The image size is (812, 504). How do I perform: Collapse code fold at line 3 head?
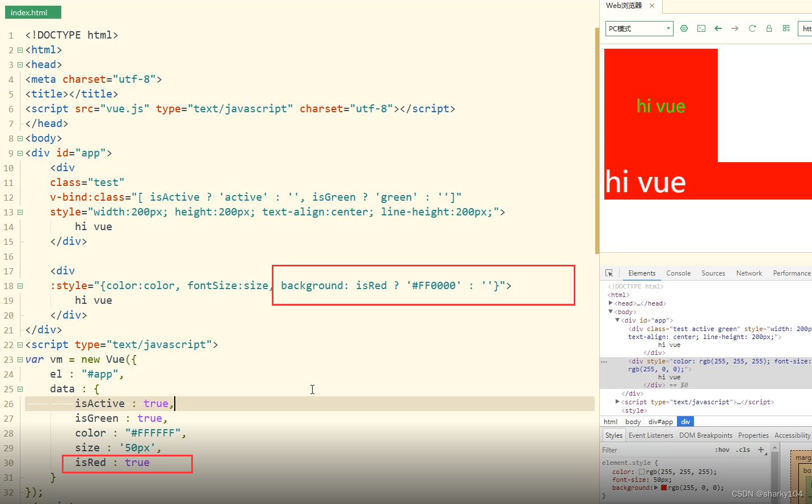coord(20,65)
